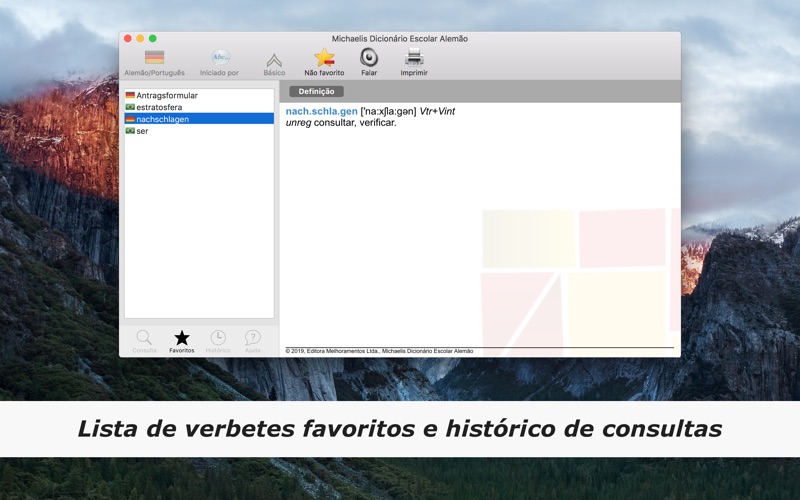
Task: Select the Favoritos star tab
Action: (x=182, y=341)
